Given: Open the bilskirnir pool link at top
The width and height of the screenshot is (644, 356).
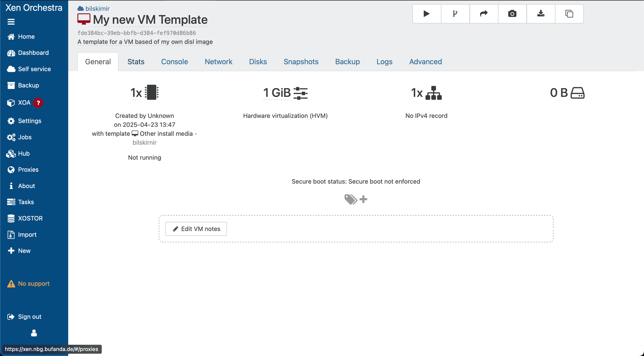Looking at the screenshot, I should [x=97, y=9].
